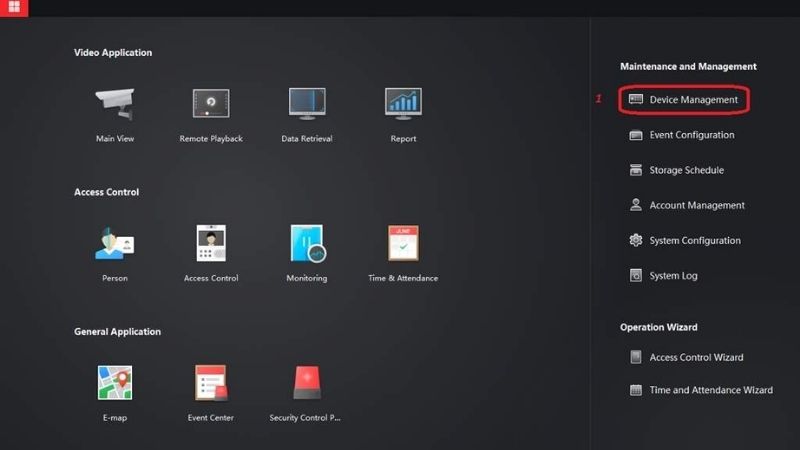Click the Access Control icon
Screen dimensions: 800x450
211,244
